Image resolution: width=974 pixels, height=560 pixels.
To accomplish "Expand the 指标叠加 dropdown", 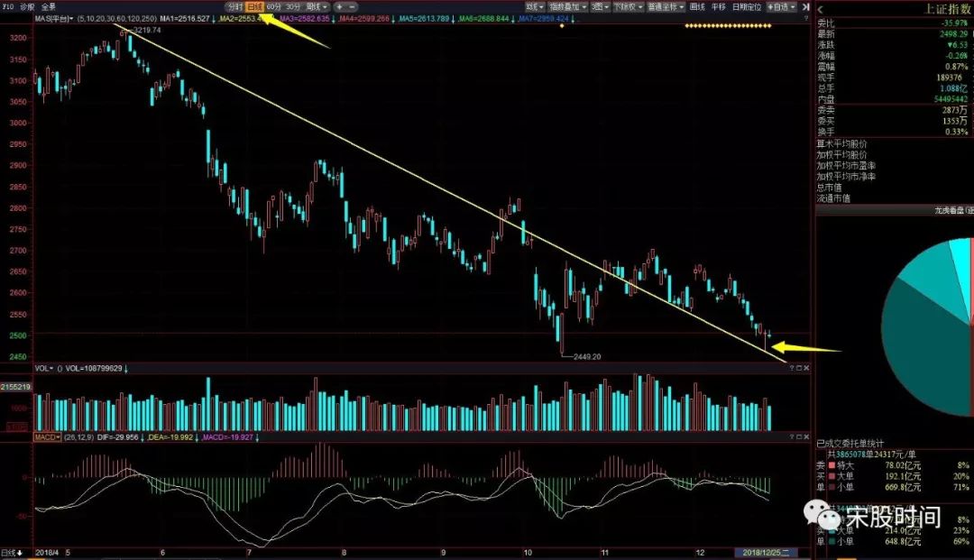I will [567, 6].
